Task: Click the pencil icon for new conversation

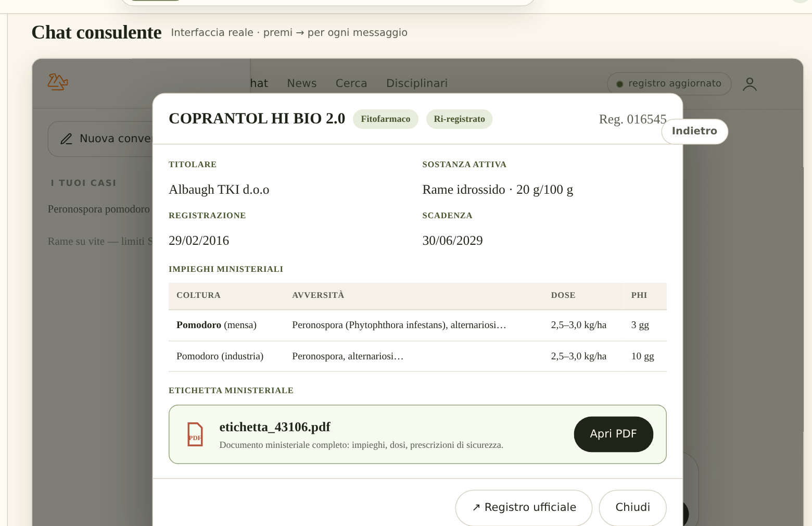Action: click(66, 139)
